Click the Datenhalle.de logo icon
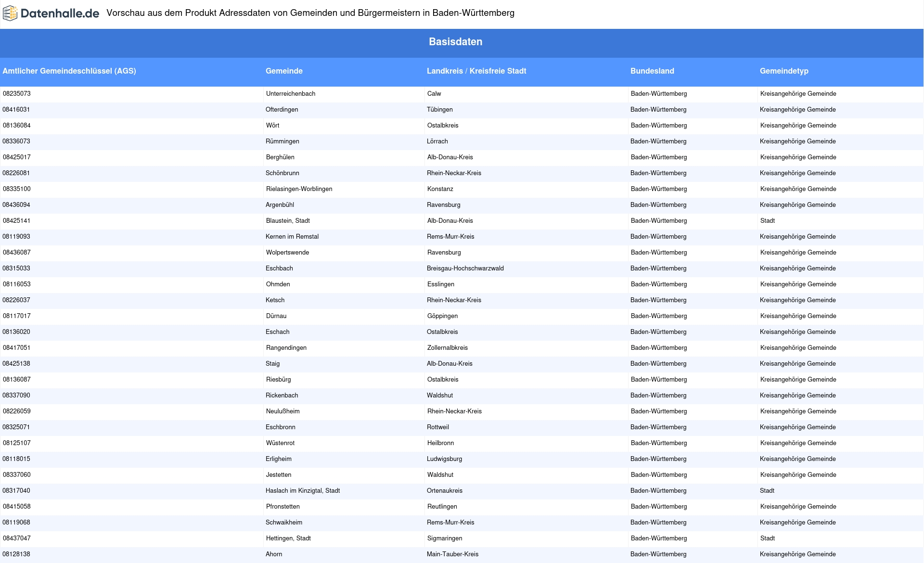Image resolution: width=924 pixels, height=563 pixels. click(10, 13)
